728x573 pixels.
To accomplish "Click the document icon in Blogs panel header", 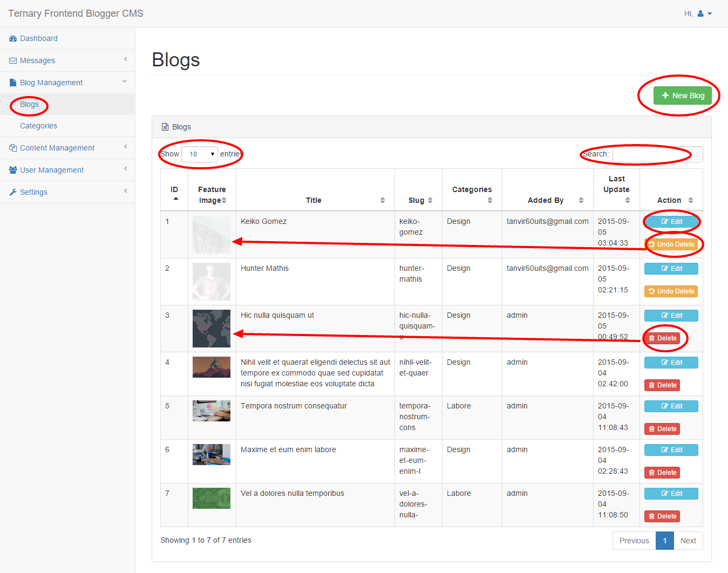I will 165,127.
